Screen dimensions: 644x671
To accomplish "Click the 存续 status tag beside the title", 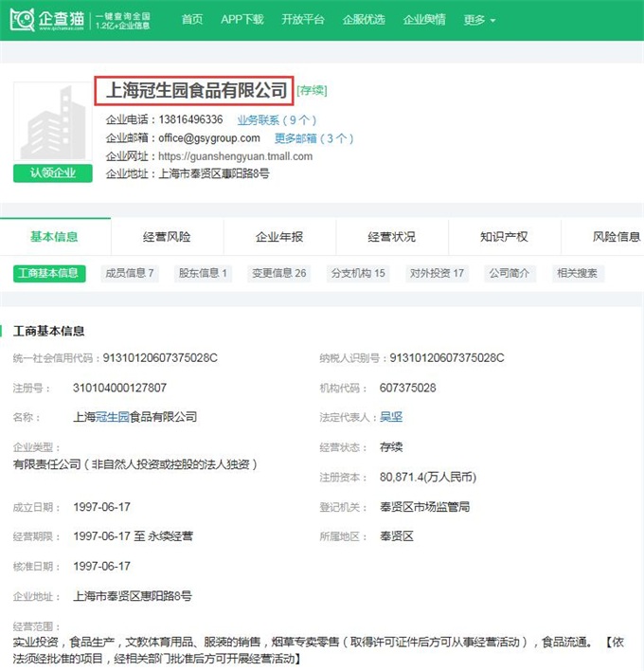I will [x=312, y=90].
